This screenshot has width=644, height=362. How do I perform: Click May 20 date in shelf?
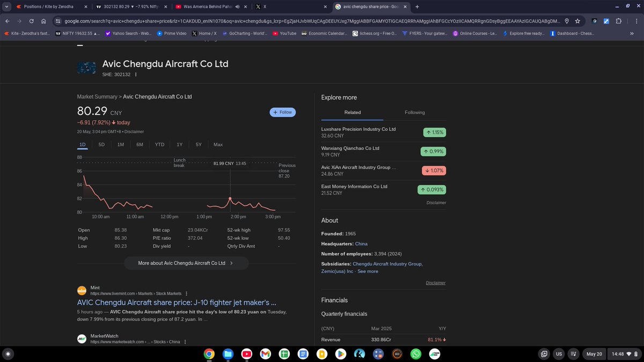point(594,354)
